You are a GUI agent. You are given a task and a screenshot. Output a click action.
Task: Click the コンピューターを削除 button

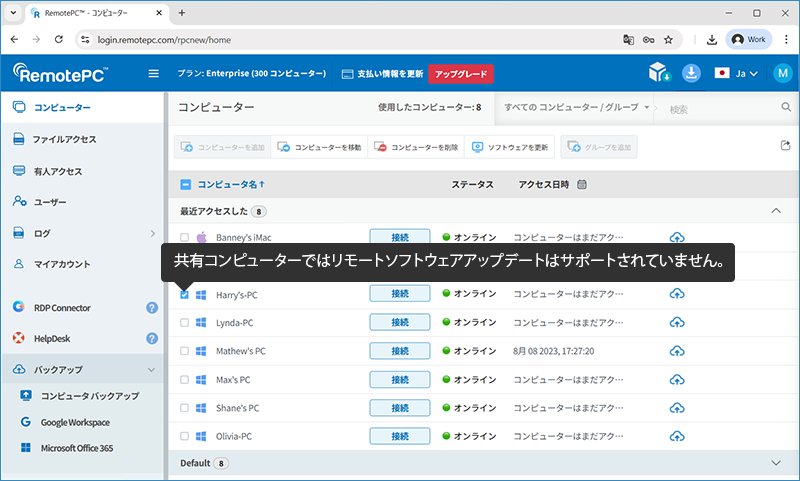416,147
